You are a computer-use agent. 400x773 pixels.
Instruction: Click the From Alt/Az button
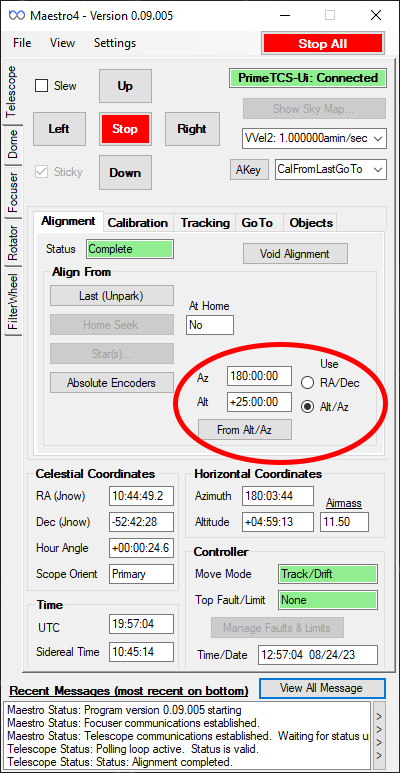point(245,429)
